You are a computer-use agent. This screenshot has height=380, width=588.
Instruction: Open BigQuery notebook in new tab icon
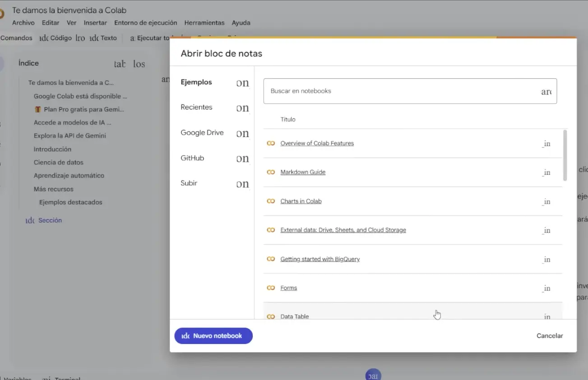click(546, 259)
